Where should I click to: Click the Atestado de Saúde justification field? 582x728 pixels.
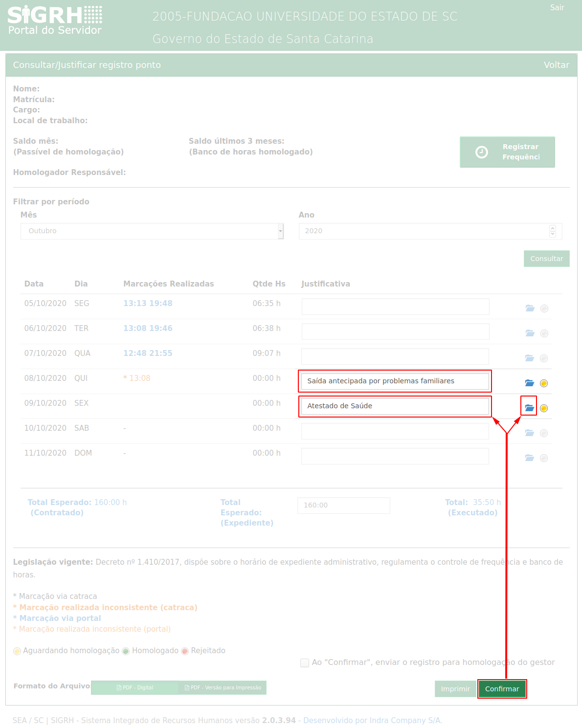[x=395, y=406]
